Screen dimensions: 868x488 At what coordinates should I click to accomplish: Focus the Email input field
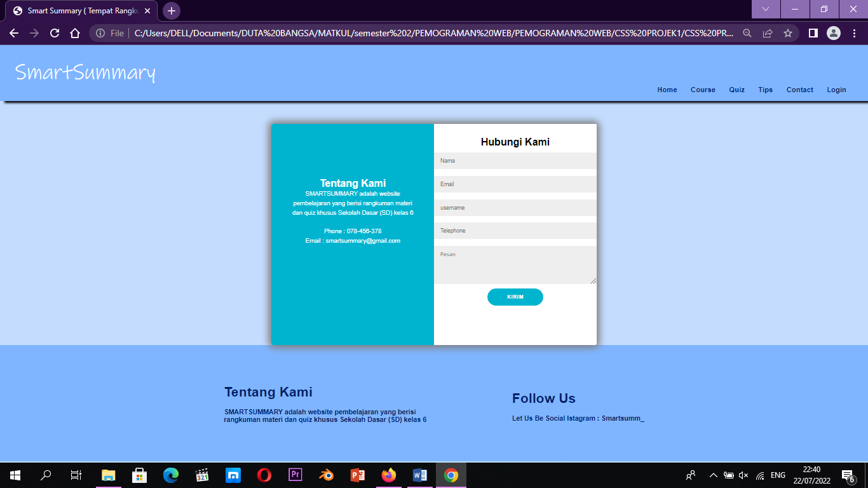[x=515, y=184]
